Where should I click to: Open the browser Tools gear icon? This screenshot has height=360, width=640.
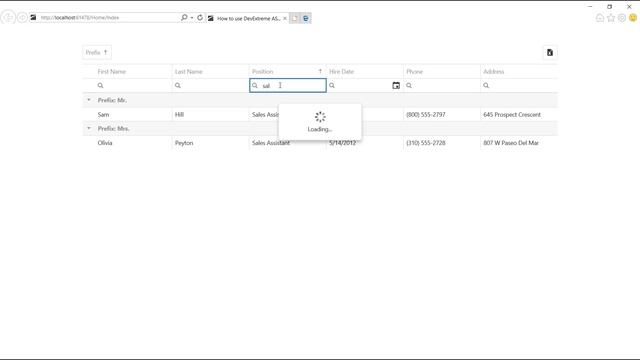click(622, 18)
